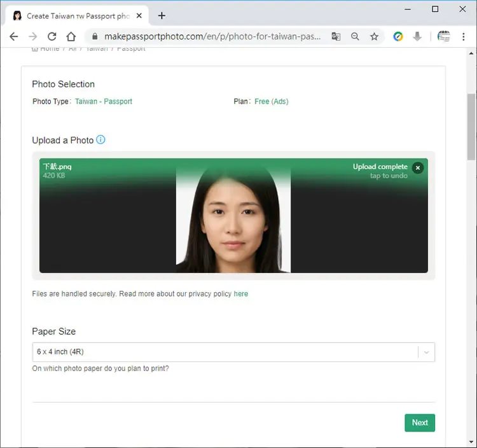Click the Taiwan - Passport photo type link
Viewport: 477px width, 448px height.
pos(104,101)
